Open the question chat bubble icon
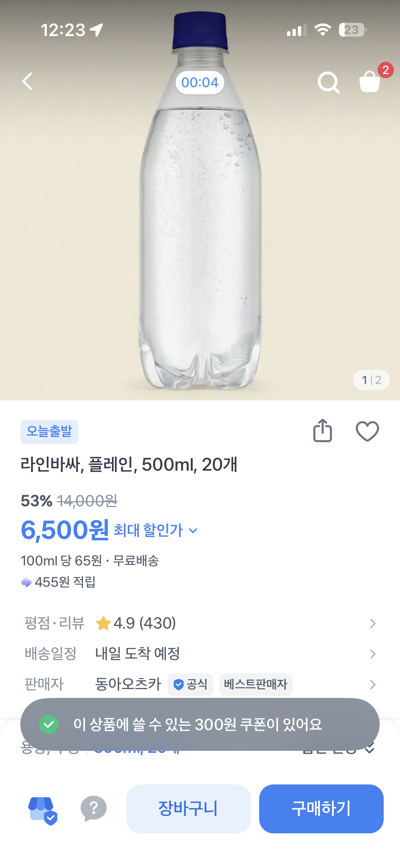 pyautogui.click(x=93, y=809)
